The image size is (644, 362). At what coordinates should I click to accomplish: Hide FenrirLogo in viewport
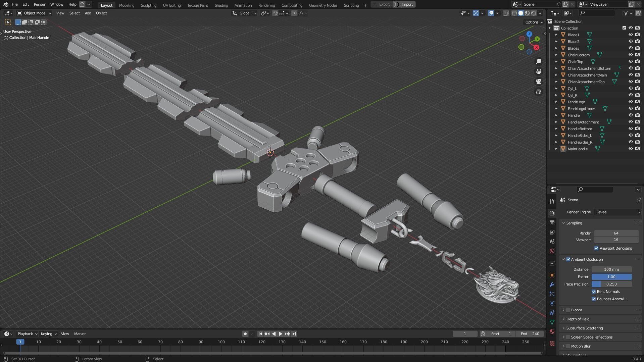tap(631, 102)
